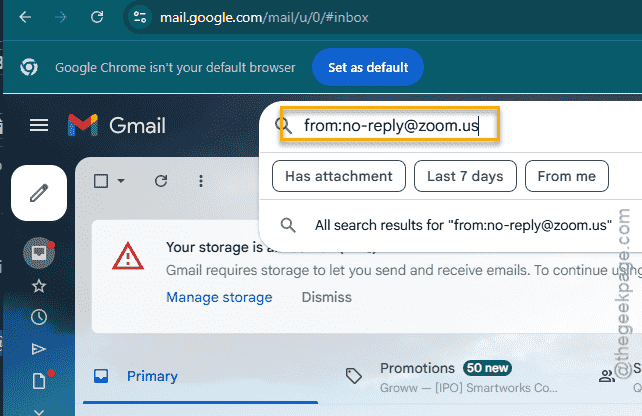Apply the Has attachment filter chip
642x416 pixels.
[x=339, y=176]
